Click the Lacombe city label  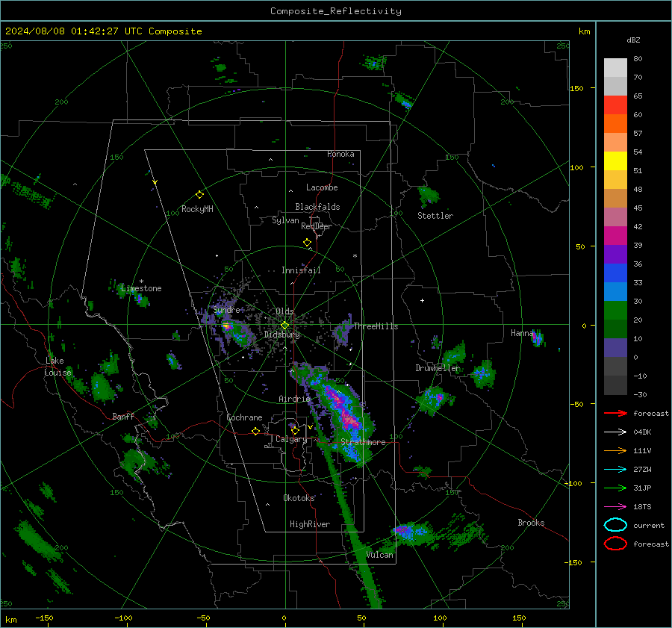point(322,187)
